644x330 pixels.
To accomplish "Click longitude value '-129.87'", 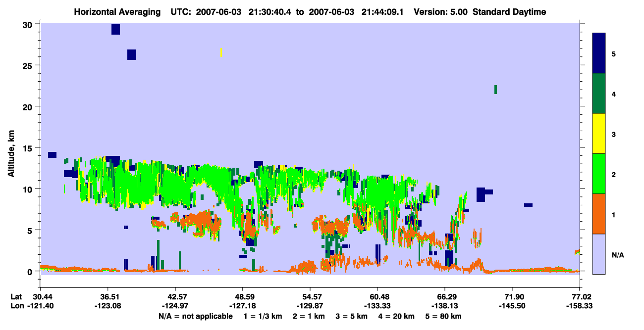I will [310, 306].
